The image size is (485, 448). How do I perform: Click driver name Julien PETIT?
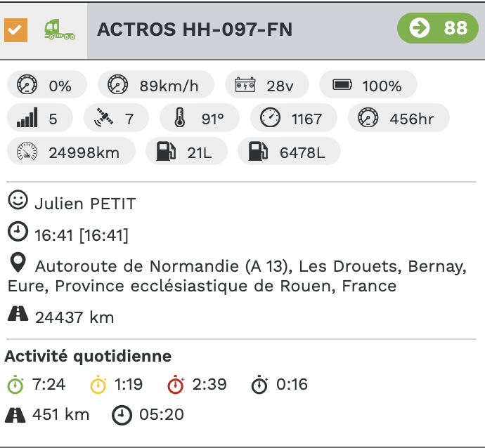[84, 204]
